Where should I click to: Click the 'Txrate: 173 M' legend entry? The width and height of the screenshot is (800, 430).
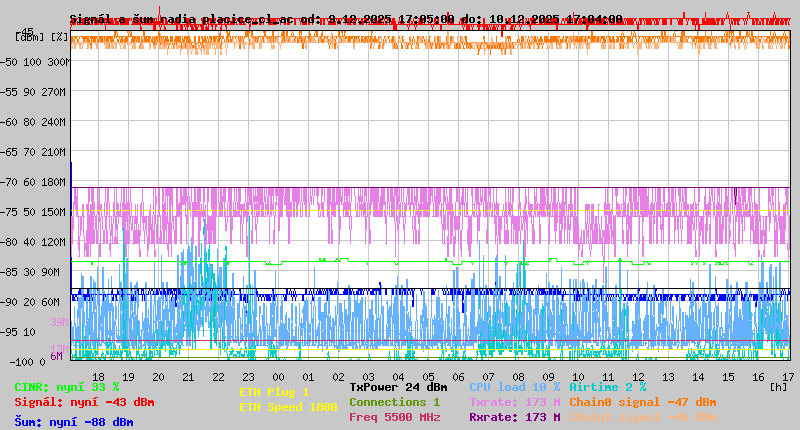click(515, 402)
